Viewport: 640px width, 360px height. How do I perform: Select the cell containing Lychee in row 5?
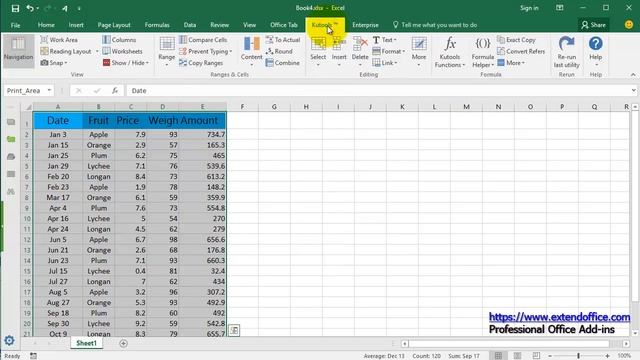[x=99, y=166]
